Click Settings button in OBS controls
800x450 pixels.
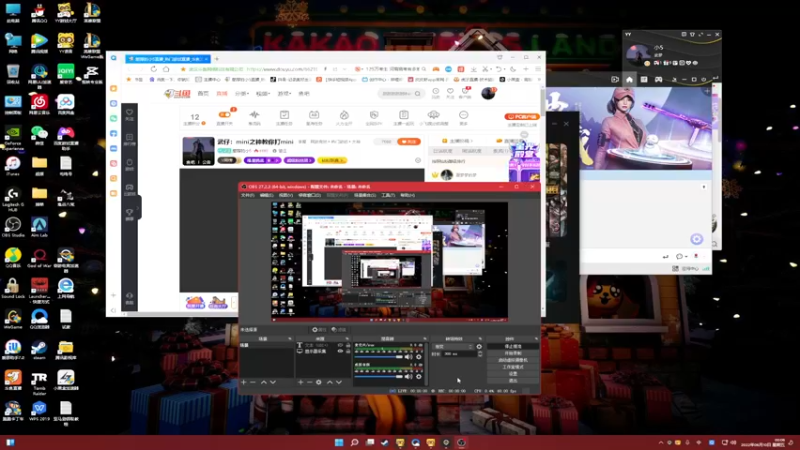(x=513, y=373)
